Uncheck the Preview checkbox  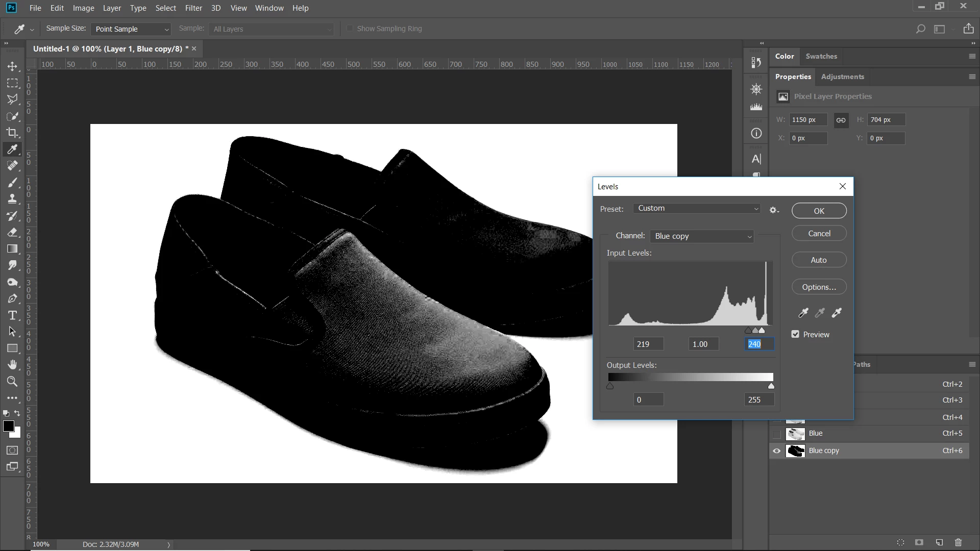point(795,334)
